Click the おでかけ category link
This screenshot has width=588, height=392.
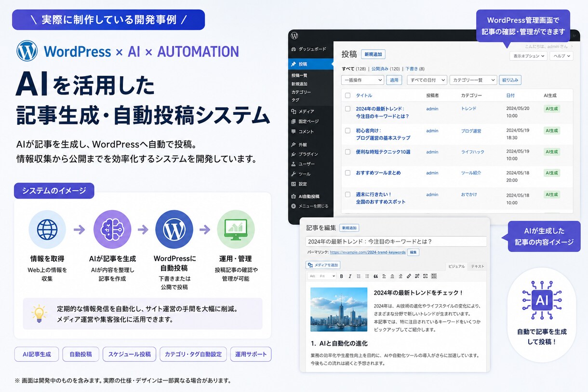tap(469, 195)
